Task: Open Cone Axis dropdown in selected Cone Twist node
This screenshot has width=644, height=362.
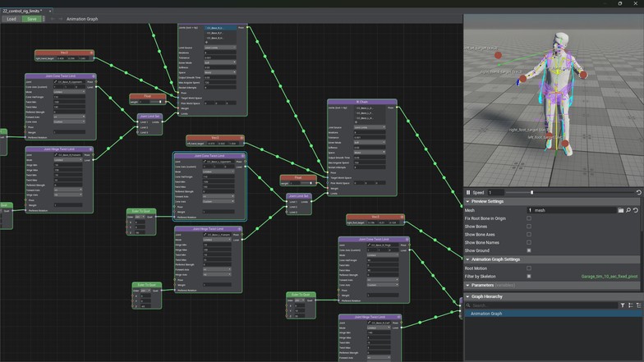Action: [218, 202]
